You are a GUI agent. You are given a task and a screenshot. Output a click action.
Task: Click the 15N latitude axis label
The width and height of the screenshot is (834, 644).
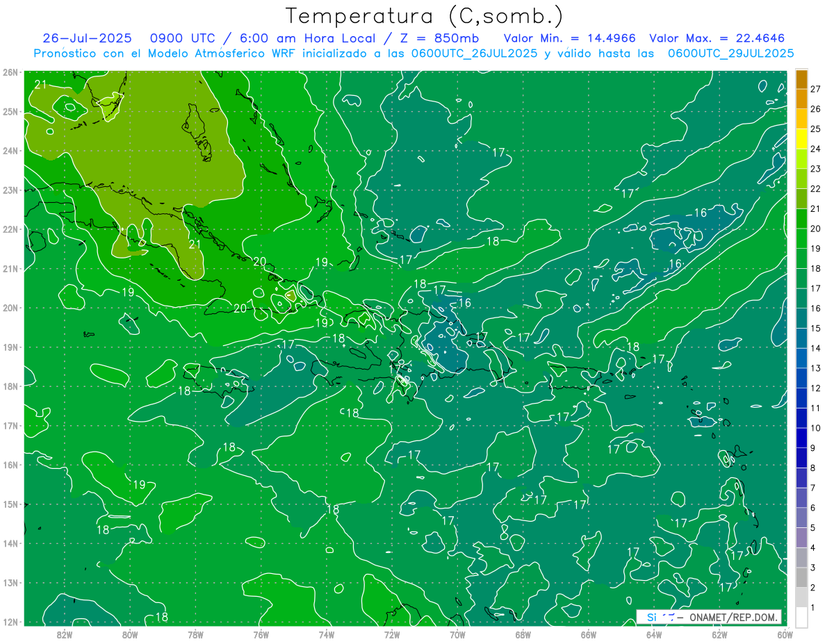tap(10, 504)
